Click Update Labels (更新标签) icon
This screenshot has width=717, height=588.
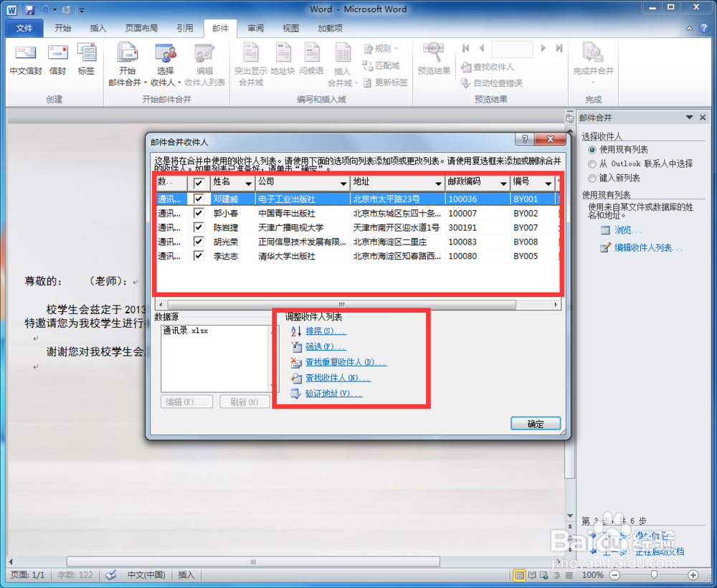pos(386,82)
